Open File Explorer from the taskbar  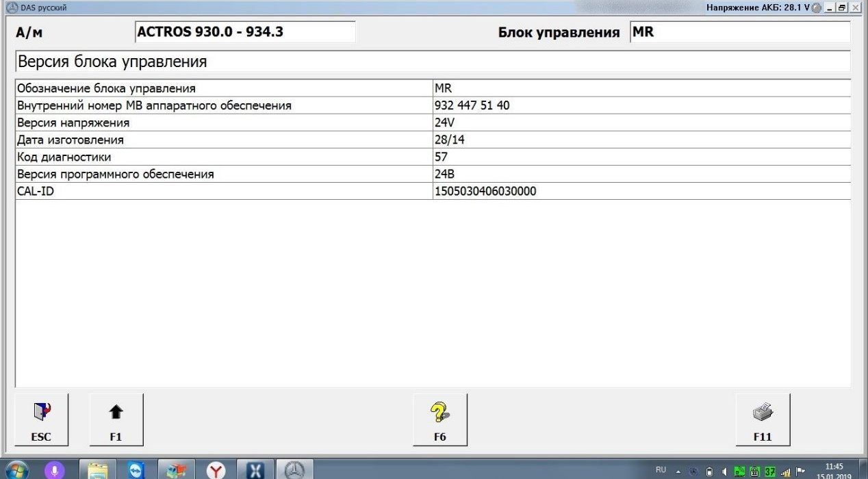pyautogui.click(x=99, y=470)
